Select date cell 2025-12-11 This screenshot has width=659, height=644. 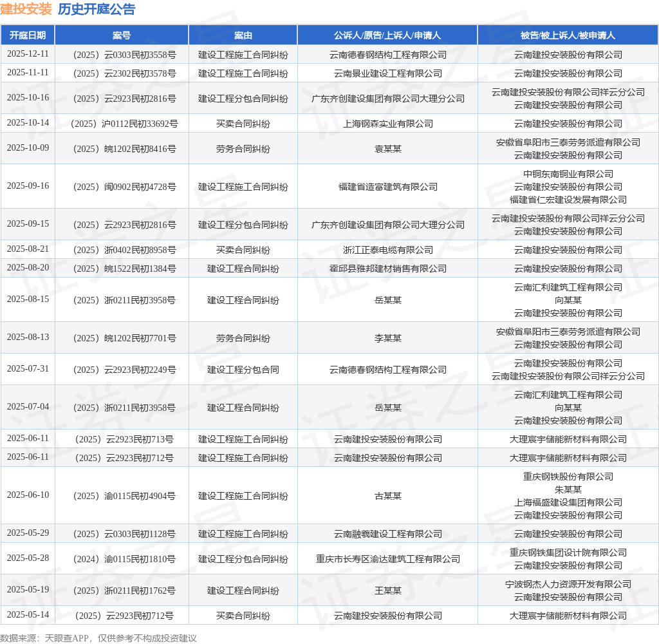point(28,54)
